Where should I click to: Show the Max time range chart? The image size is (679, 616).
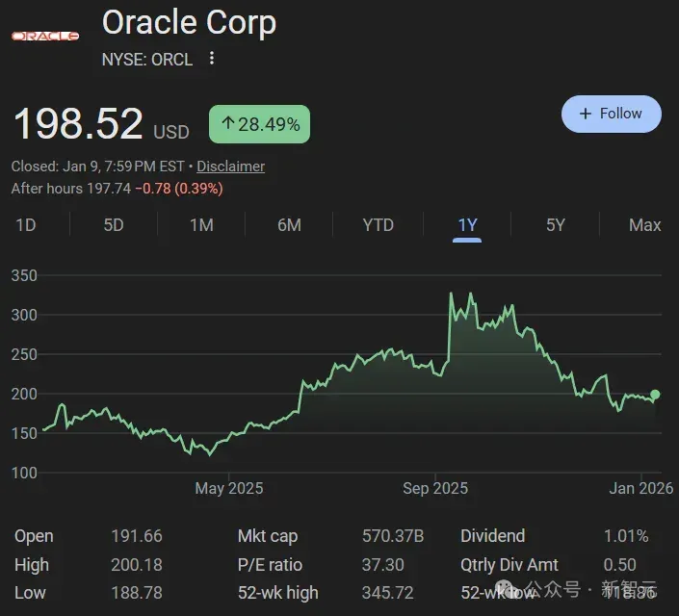click(644, 225)
